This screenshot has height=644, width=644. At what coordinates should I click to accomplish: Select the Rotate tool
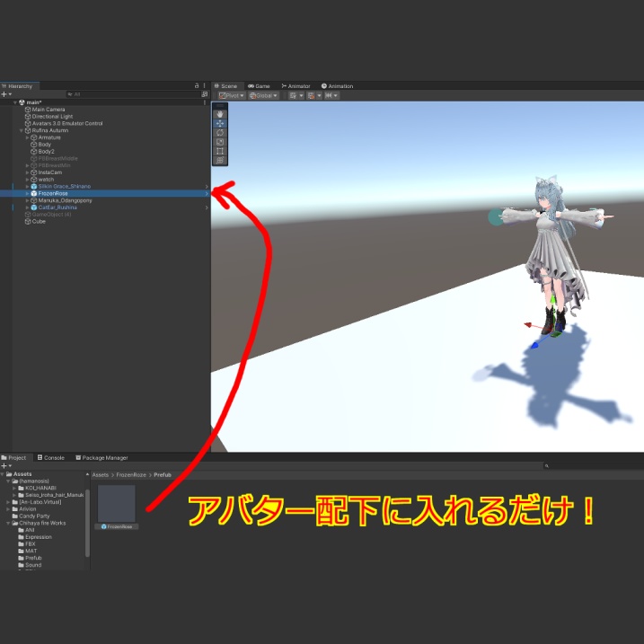[220, 133]
